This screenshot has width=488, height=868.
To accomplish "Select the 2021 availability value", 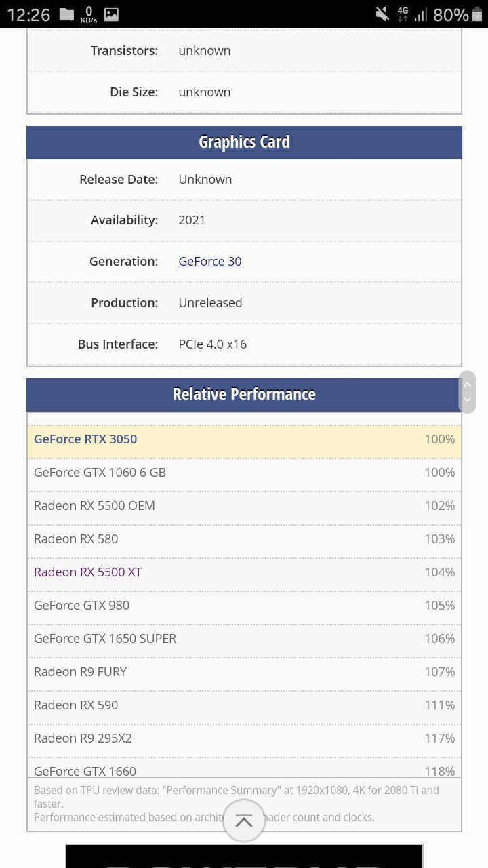I will (192, 220).
